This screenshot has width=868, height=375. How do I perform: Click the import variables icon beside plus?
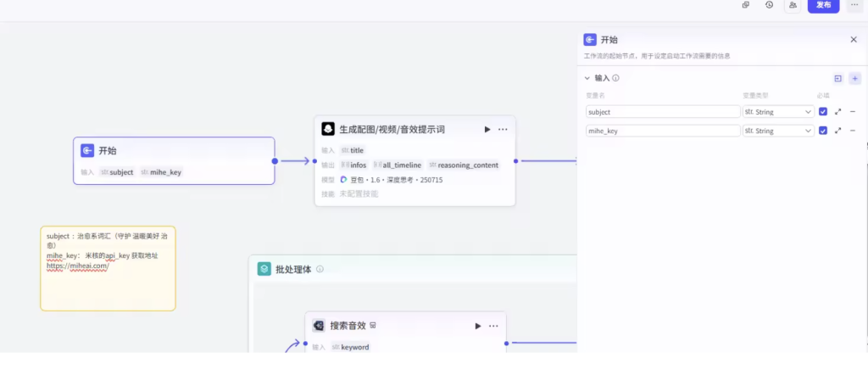tap(837, 78)
